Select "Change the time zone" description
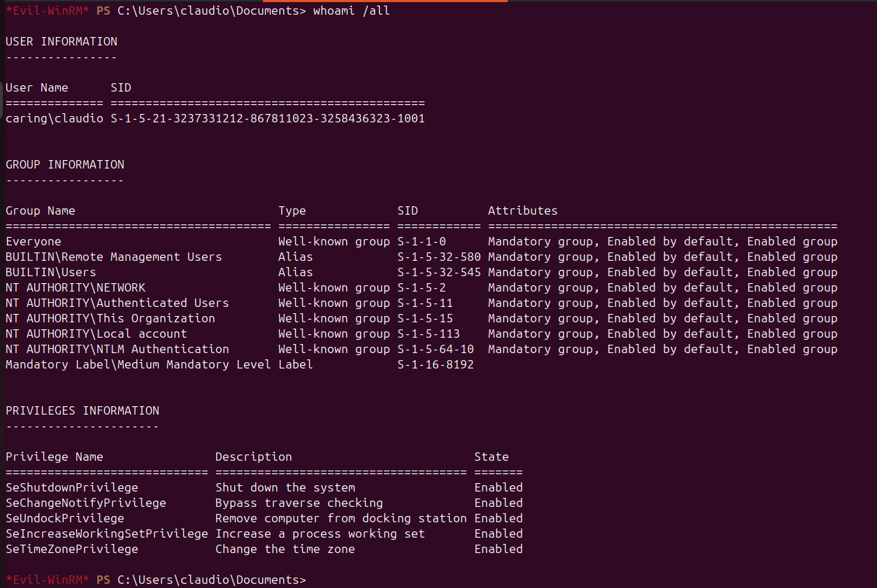 click(285, 550)
